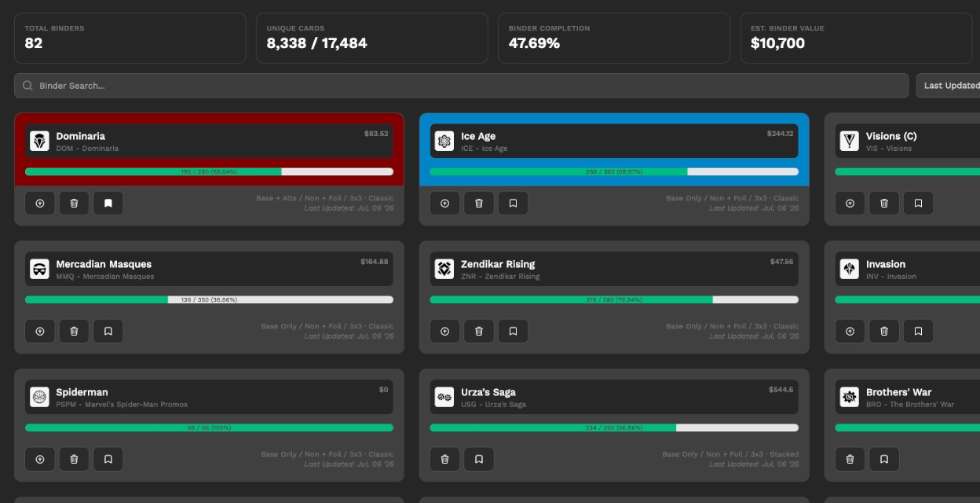Toggle the filled bookmark on Dominaria binder
Screen dimensions: 980x503
(108, 204)
